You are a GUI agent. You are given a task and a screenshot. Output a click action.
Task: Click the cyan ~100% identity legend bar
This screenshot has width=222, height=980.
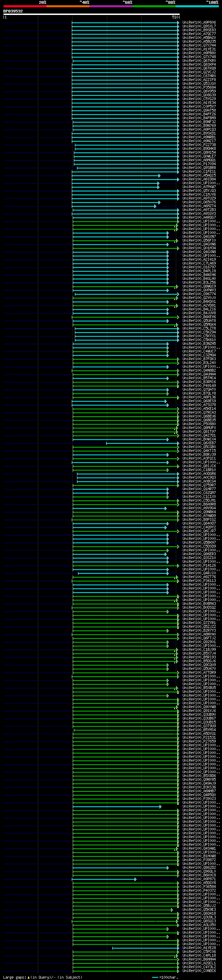coord(197,6)
